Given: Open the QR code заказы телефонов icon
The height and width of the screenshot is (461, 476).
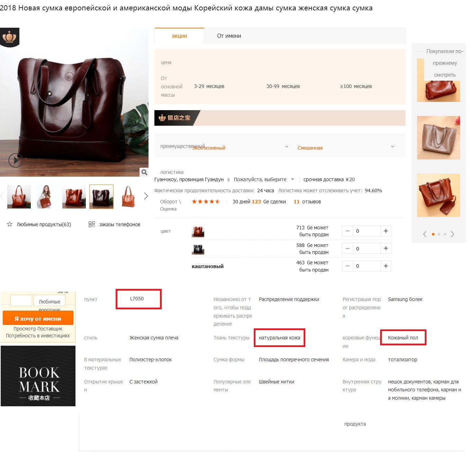Looking at the screenshot, I should [91, 224].
